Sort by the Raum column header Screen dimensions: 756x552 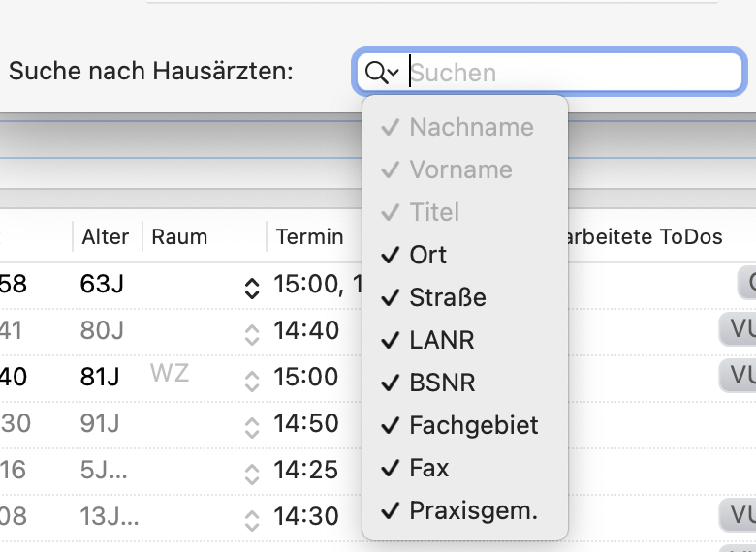[179, 237]
